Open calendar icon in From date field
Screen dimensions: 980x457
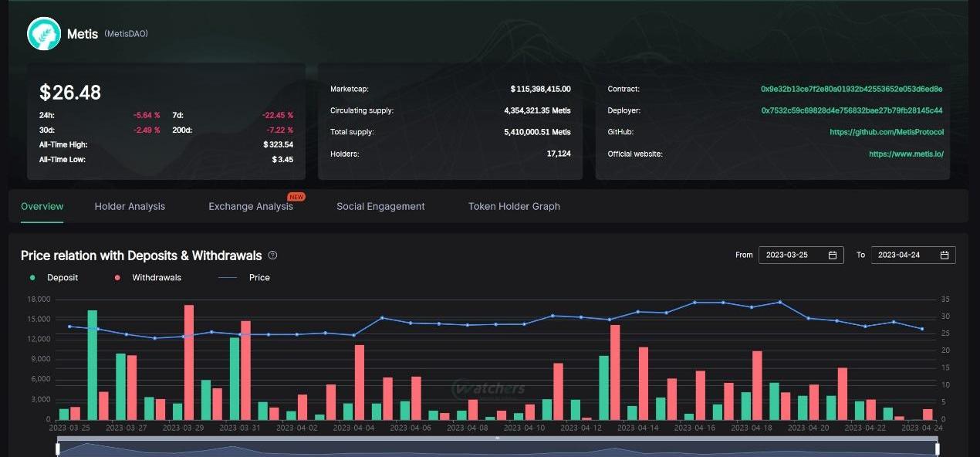833,255
